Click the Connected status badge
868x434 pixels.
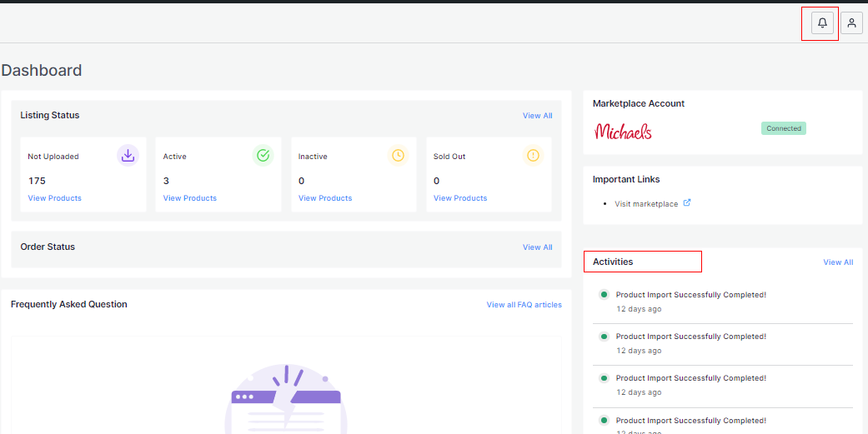783,128
